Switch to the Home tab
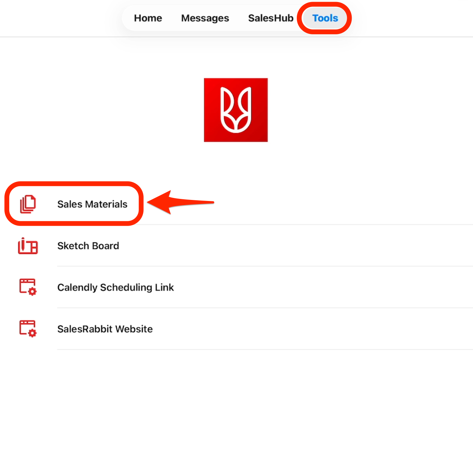The image size is (473, 476). [x=148, y=18]
